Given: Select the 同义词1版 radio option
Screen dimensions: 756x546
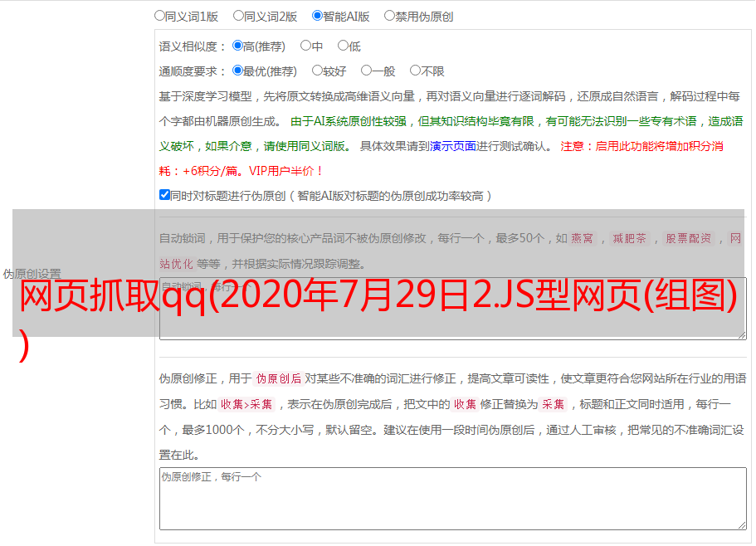Looking at the screenshot, I should click(159, 16).
